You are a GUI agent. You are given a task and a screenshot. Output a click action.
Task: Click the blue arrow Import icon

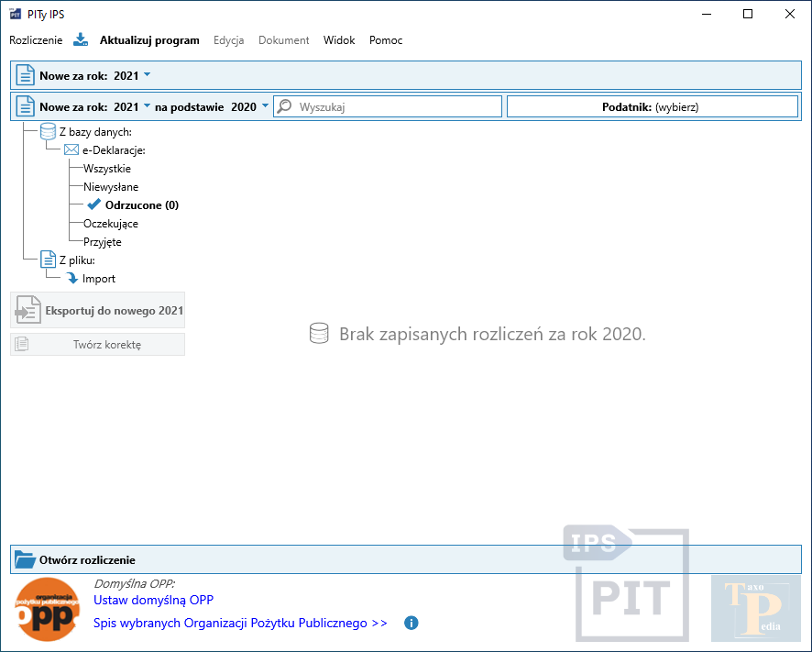click(x=72, y=279)
